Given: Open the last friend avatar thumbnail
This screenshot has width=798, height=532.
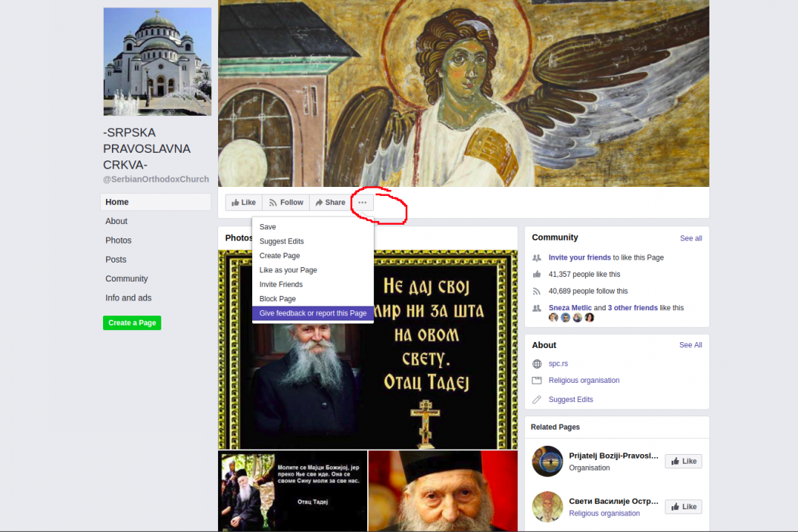Looking at the screenshot, I should pyautogui.click(x=589, y=318).
